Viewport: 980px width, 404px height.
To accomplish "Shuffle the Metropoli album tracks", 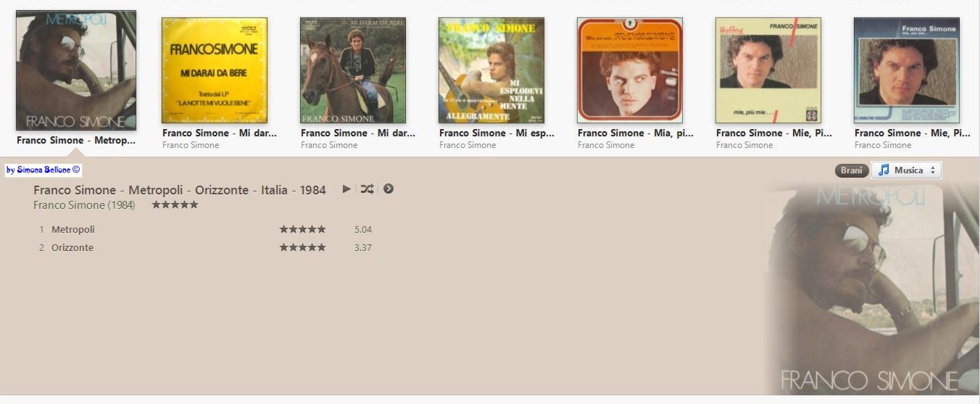I will [x=367, y=189].
